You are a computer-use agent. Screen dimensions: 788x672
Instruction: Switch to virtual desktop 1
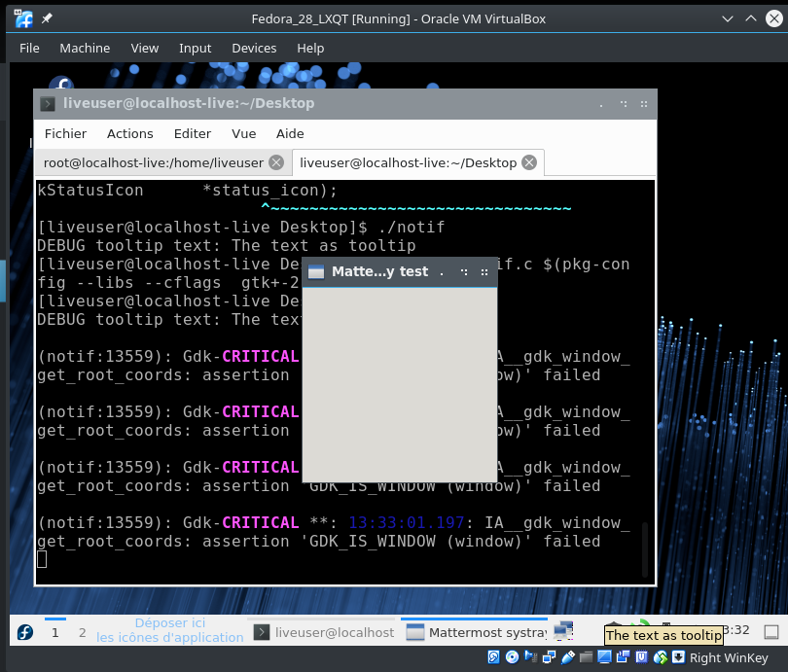[55, 632]
